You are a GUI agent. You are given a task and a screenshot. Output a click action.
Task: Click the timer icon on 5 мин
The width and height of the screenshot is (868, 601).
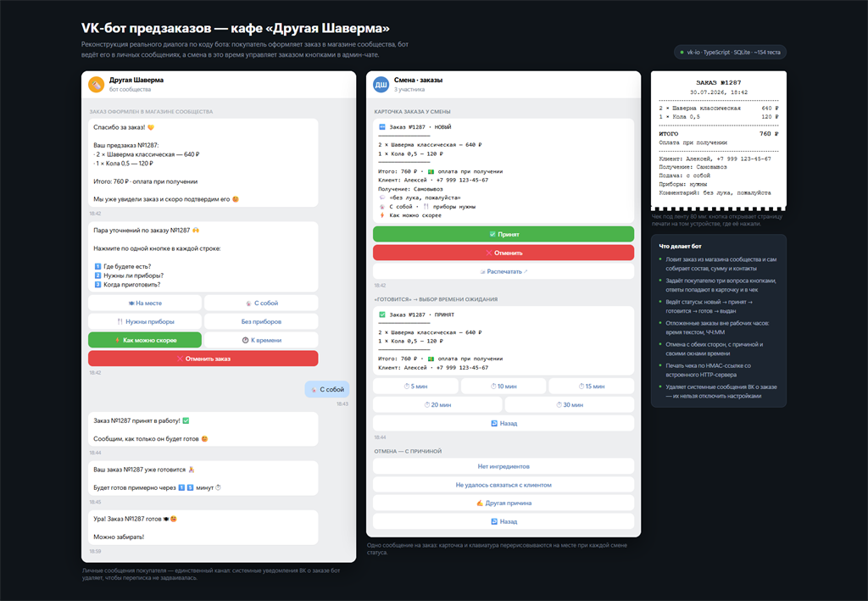click(407, 387)
